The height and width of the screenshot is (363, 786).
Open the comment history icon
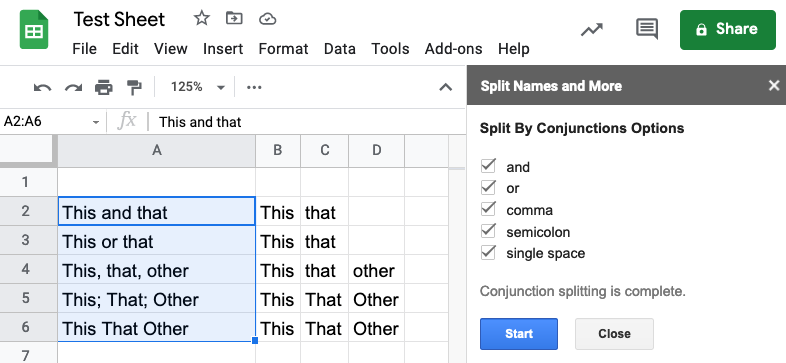[647, 29]
